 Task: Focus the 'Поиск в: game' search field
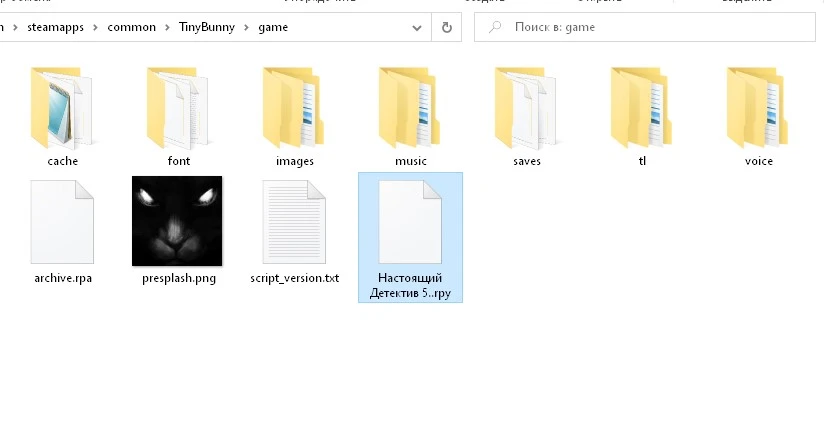[x=645, y=27]
